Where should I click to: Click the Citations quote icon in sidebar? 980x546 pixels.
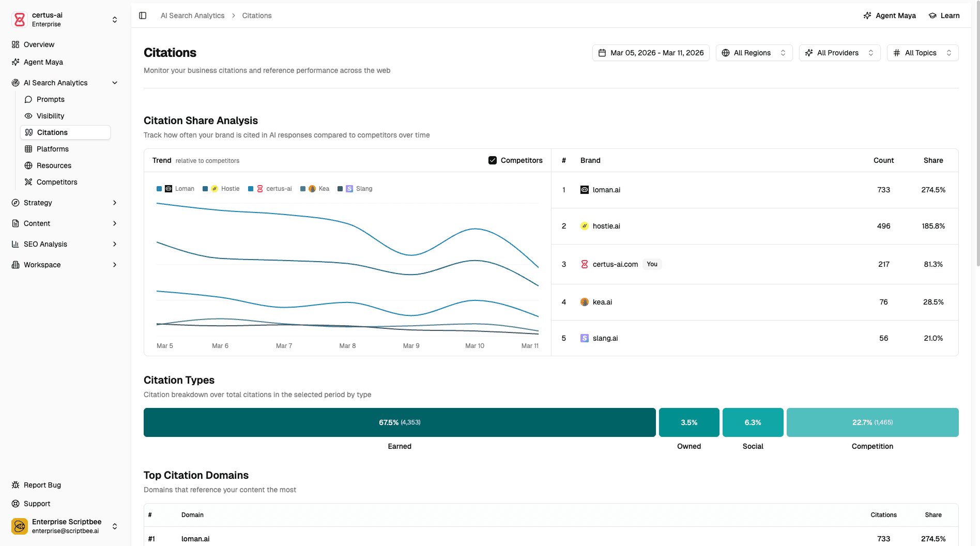pyautogui.click(x=29, y=132)
